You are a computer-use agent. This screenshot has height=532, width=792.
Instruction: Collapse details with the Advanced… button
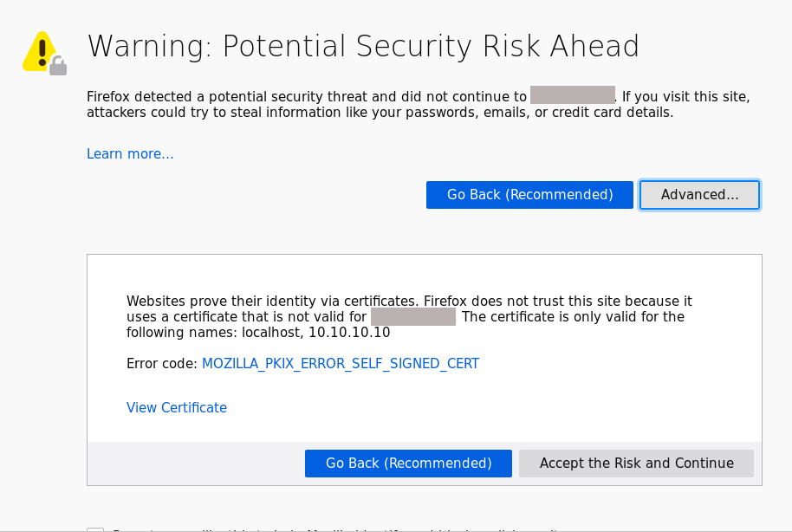(699, 195)
